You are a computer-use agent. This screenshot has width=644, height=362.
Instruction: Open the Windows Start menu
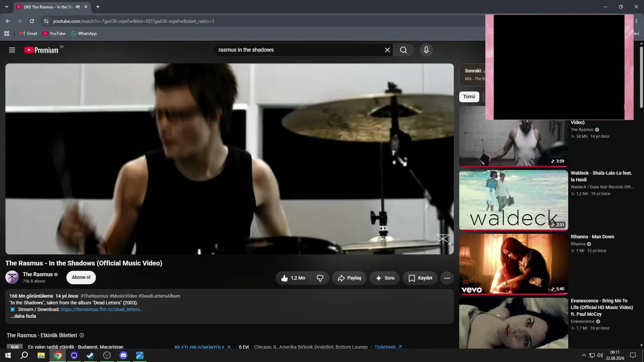8,355
